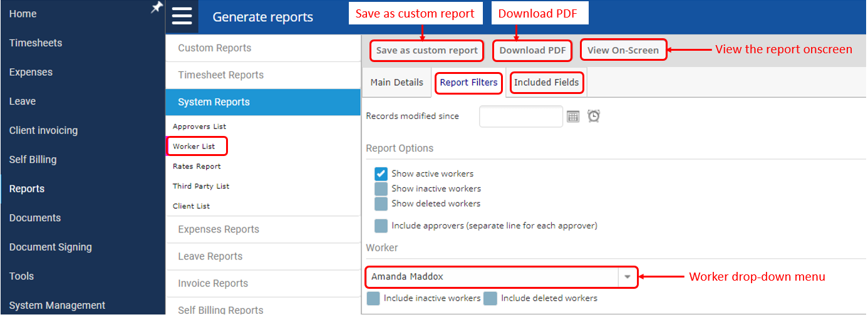The height and width of the screenshot is (317, 868).
Task: Click the Download PDF button
Action: click(532, 51)
